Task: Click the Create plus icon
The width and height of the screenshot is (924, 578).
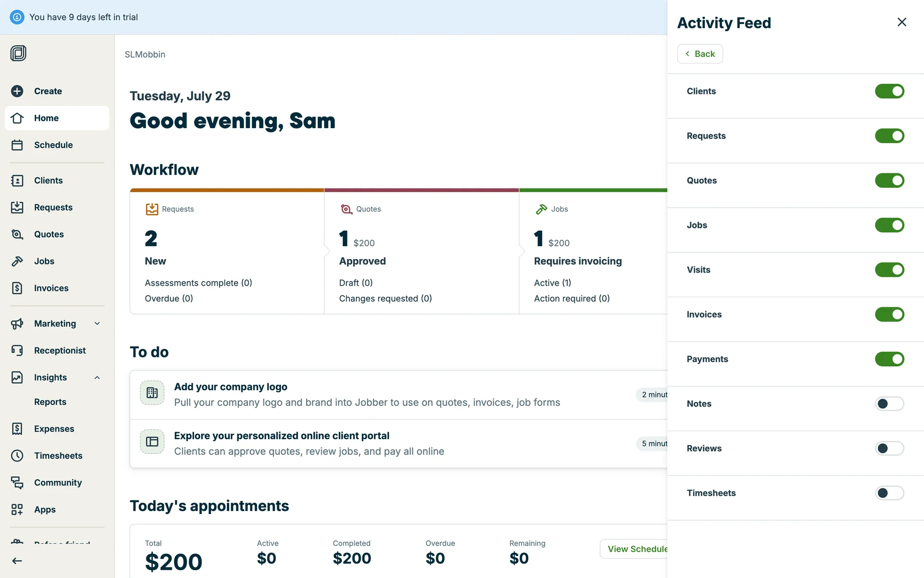Action: (x=17, y=91)
